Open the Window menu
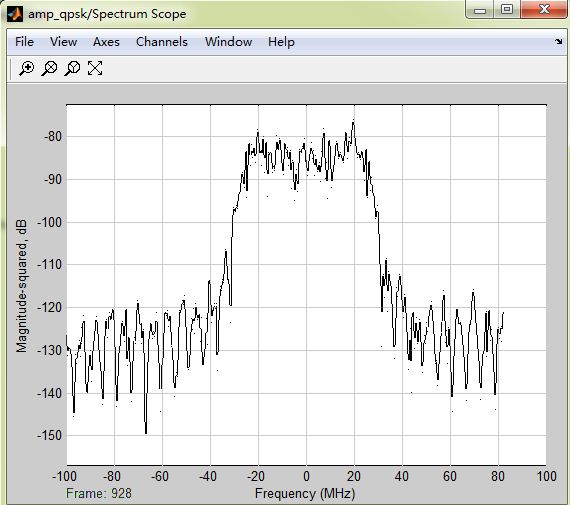 coord(228,41)
